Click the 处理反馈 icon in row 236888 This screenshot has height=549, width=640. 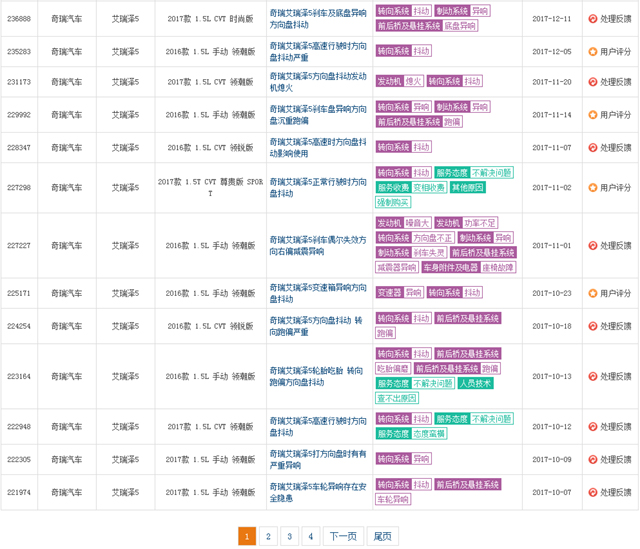(x=593, y=19)
